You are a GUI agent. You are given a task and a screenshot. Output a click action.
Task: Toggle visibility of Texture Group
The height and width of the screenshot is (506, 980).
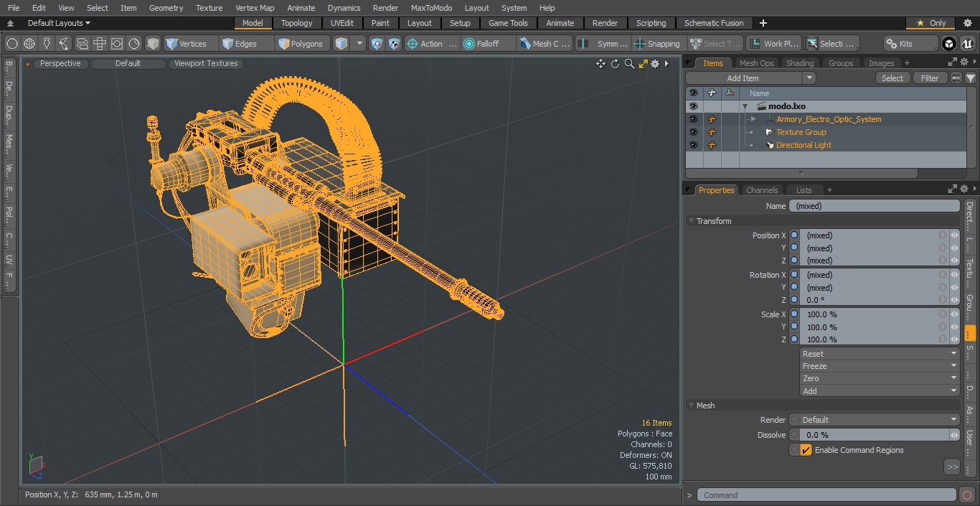click(693, 132)
